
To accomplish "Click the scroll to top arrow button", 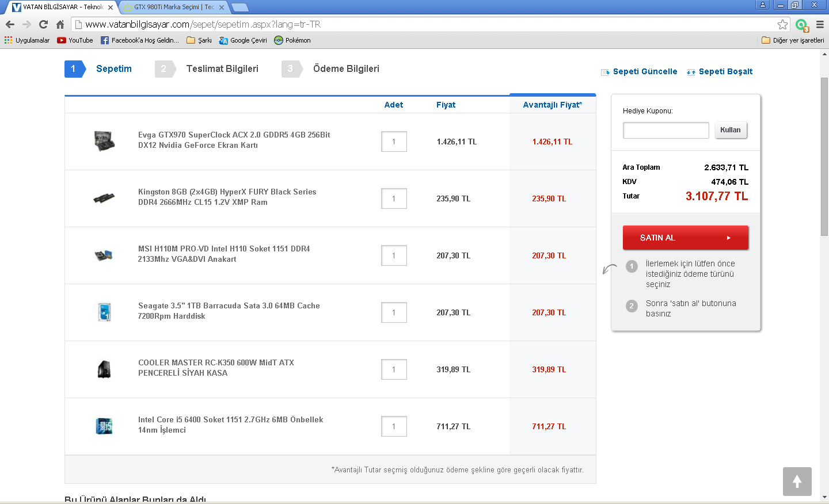I will point(797,482).
